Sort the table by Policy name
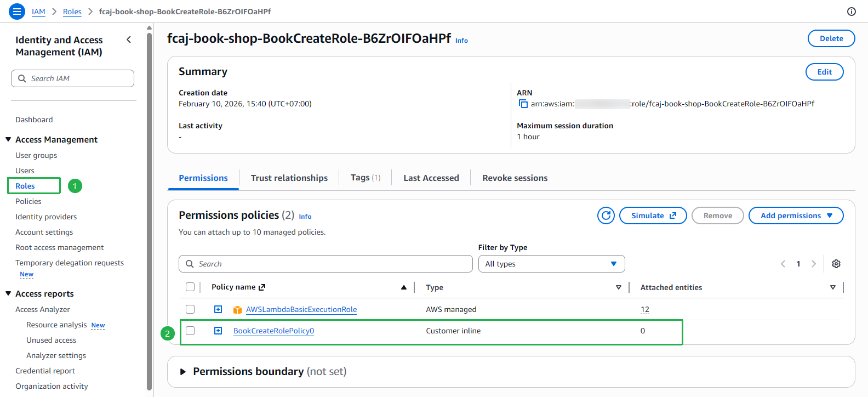Image resolution: width=868 pixels, height=397 pixels. click(404, 287)
